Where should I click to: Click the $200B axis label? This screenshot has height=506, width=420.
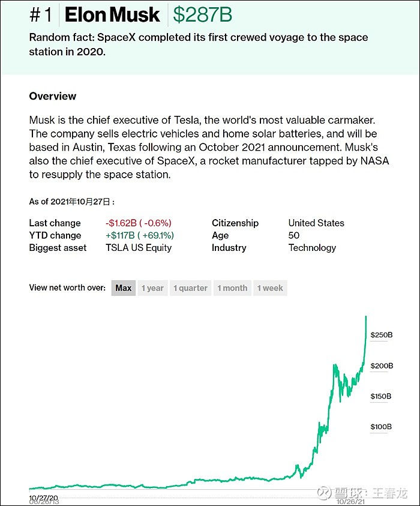[x=382, y=366]
